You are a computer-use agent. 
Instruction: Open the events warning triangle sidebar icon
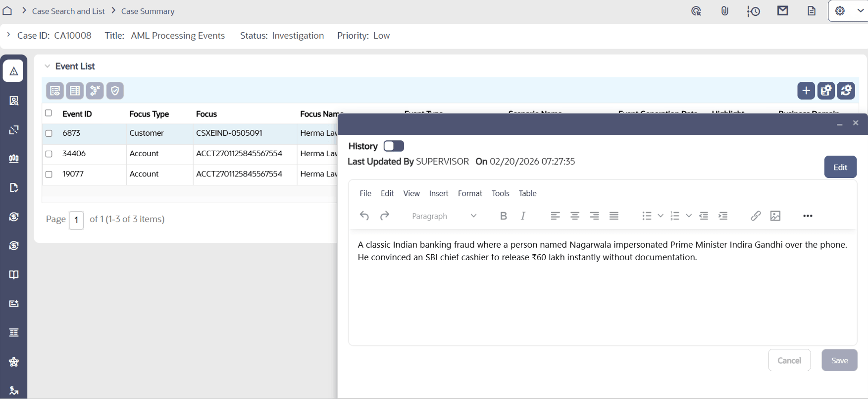13,71
